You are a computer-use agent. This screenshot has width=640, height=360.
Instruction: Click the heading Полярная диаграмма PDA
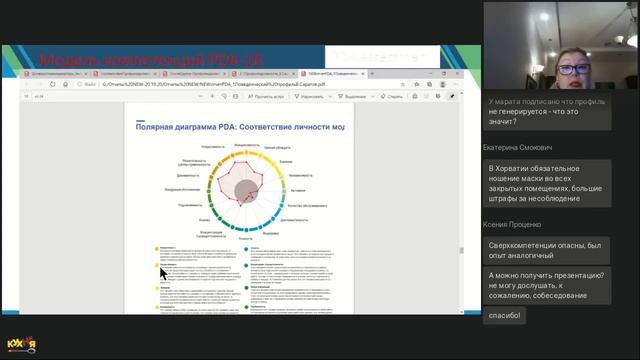coord(240,127)
